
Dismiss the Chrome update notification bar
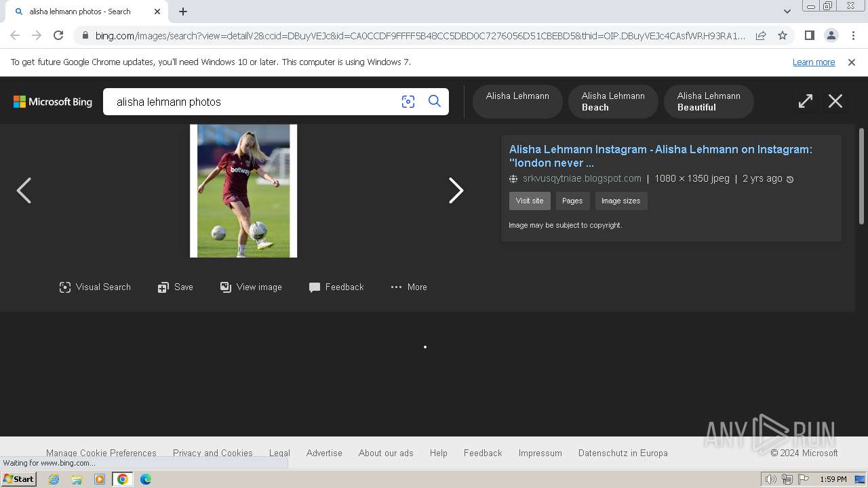pos(852,62)
